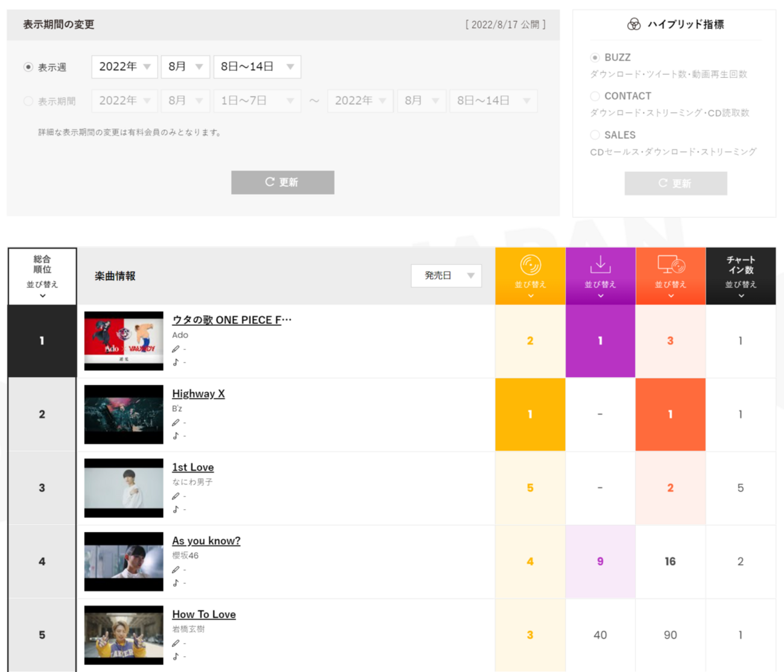The image size is (784, 672).
Task: Sort by 総合順位 column header
Action: [42, 276]
